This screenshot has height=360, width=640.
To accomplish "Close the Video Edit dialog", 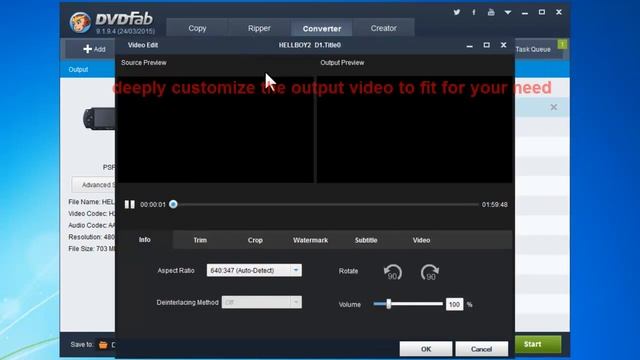I will click(504, 45).
